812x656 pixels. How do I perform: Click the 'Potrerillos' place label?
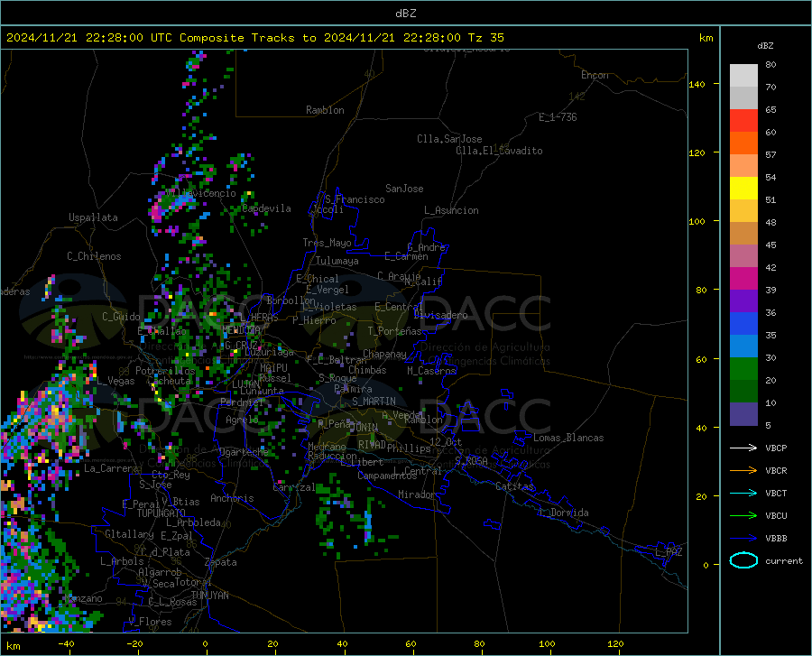[165, 371]
